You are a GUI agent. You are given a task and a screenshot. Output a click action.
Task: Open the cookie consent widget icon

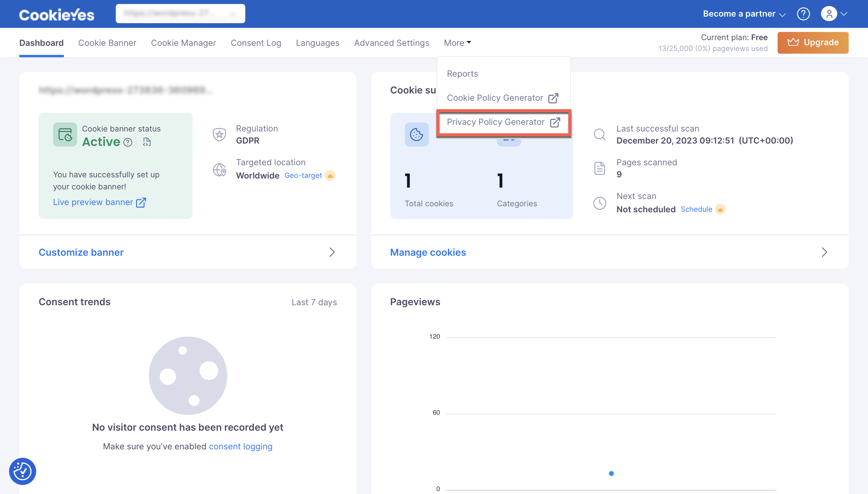(22, 471)
